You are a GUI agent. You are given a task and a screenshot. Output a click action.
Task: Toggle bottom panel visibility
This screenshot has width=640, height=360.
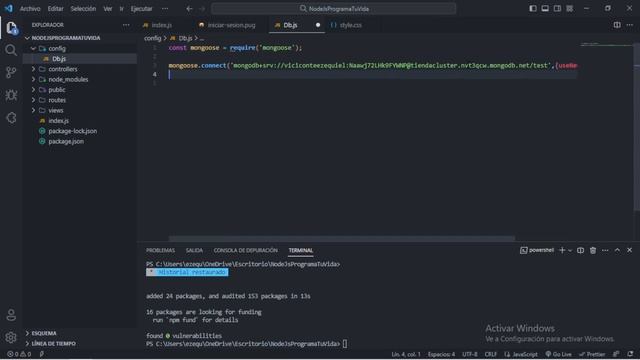(x=545, y=9)
